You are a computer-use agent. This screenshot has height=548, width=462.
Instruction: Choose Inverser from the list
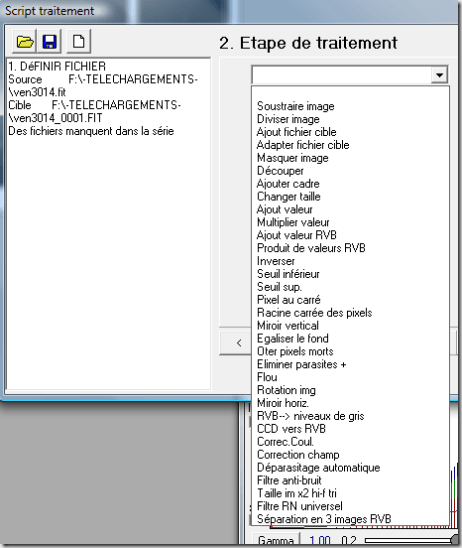click(x=276, y=261)
